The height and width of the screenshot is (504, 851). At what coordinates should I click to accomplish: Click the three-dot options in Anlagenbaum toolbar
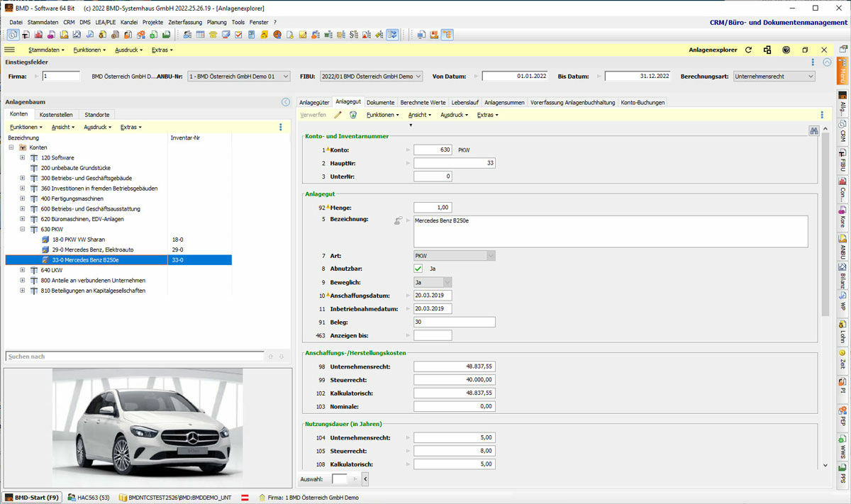(281, 127)
